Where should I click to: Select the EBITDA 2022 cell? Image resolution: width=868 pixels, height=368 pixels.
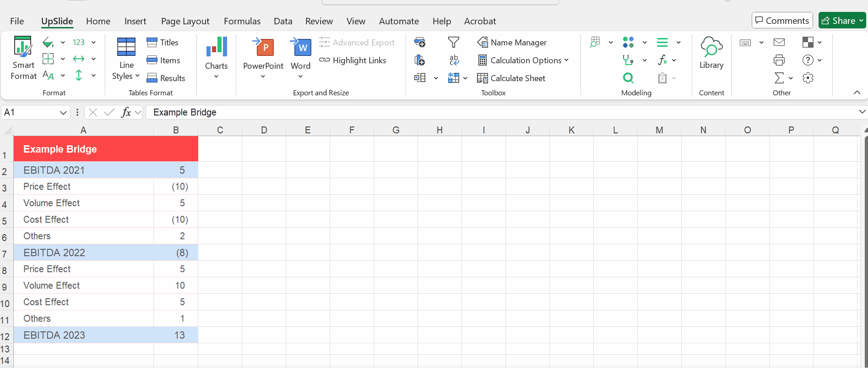[83, 253]
